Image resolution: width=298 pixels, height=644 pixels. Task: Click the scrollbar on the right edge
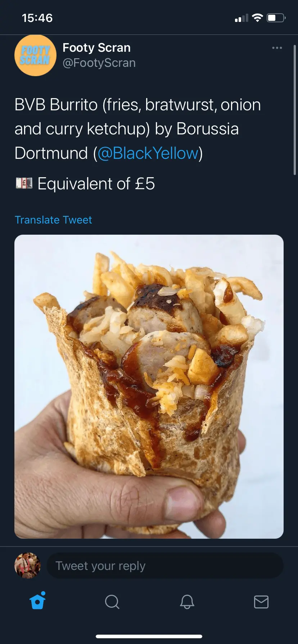tap(295, 110)
